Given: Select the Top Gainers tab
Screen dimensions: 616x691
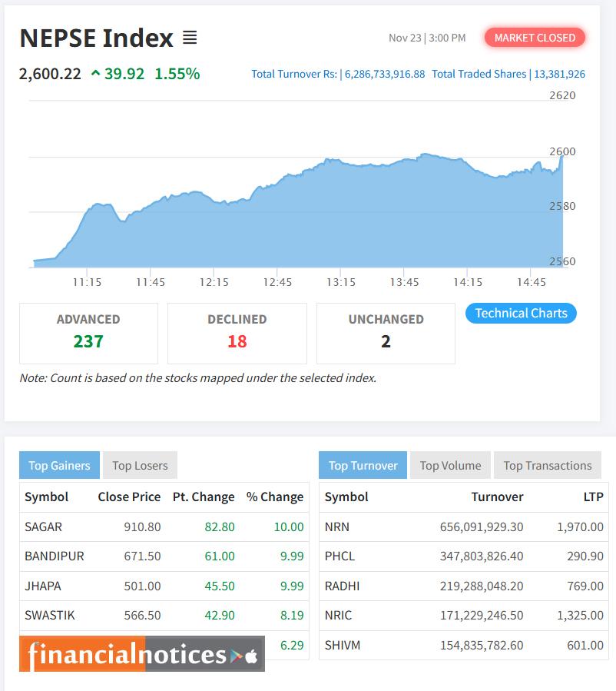Looking at the screenshot, I should (x=58, y=465).
